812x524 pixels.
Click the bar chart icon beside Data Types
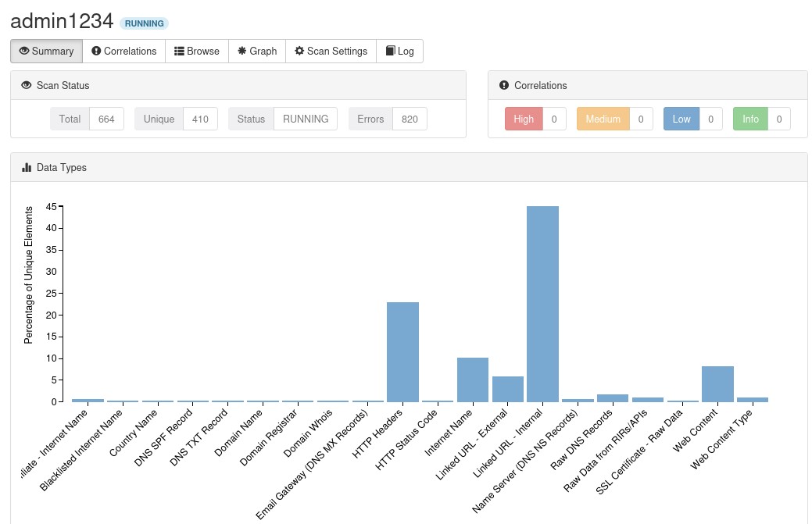[x=27, y=167]
